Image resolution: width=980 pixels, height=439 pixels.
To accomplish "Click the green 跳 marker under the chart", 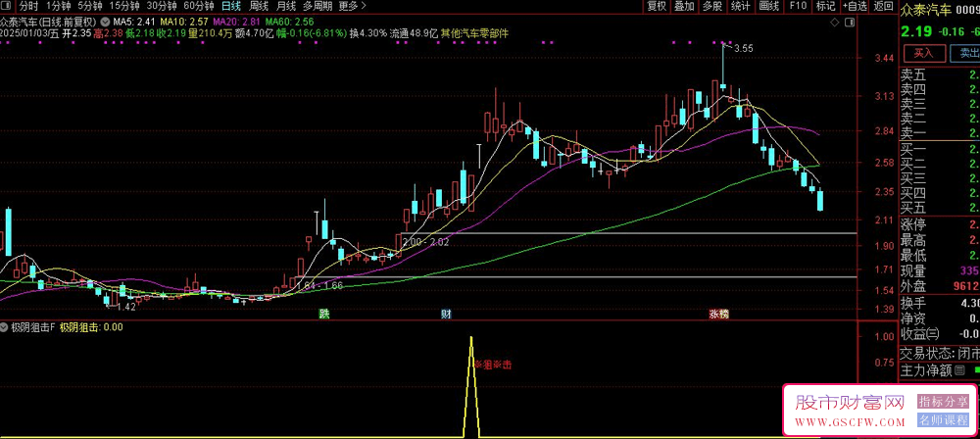I will [x=323, y=314].
